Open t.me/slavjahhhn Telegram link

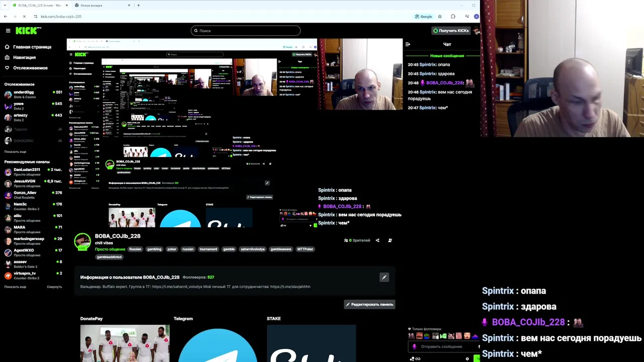click(290, 287)
